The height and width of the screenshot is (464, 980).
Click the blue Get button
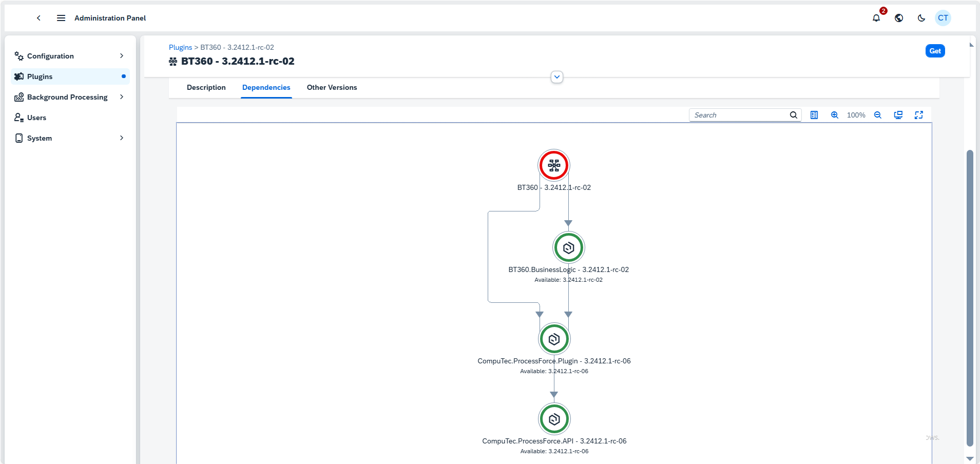(x=935, y=51)
